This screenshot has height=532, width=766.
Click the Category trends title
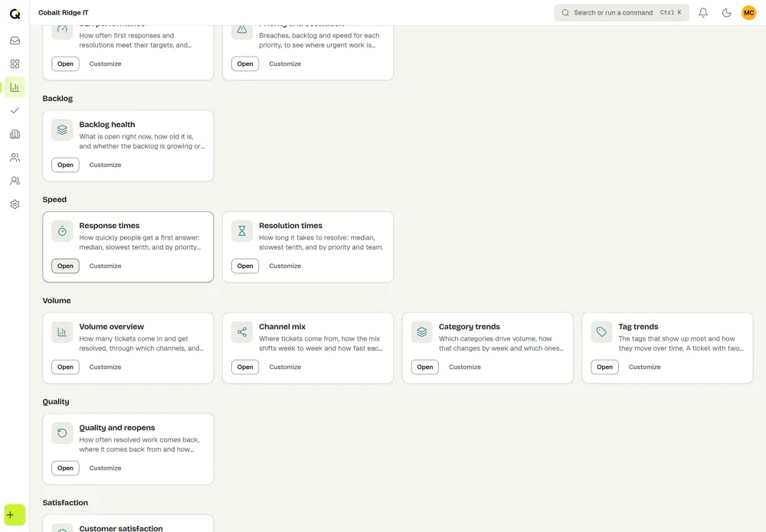pos(470,327)
